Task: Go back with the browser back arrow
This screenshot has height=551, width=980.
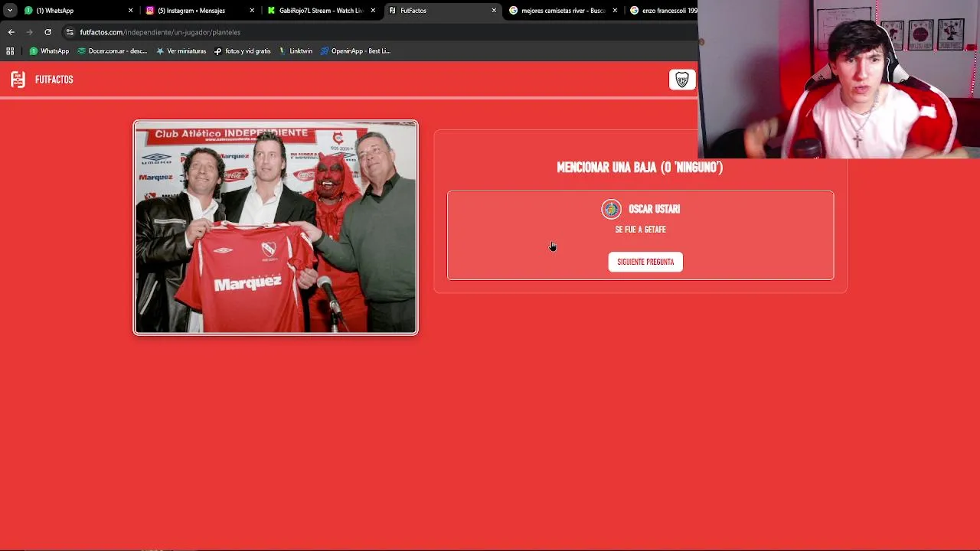Action: pyautogui.click(x=11, y=32)
